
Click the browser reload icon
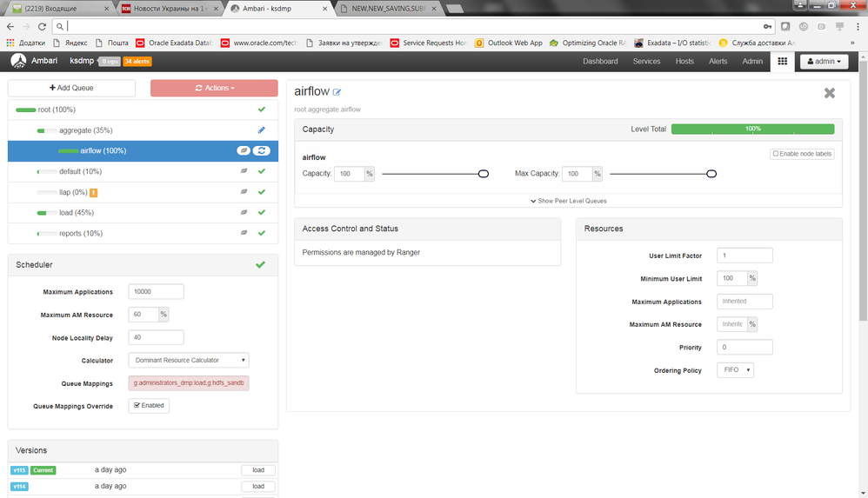tap(42, 26)
